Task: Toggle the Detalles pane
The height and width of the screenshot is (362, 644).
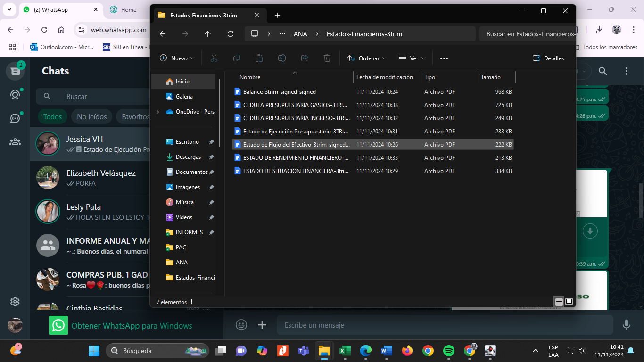Action: (548, 58)
